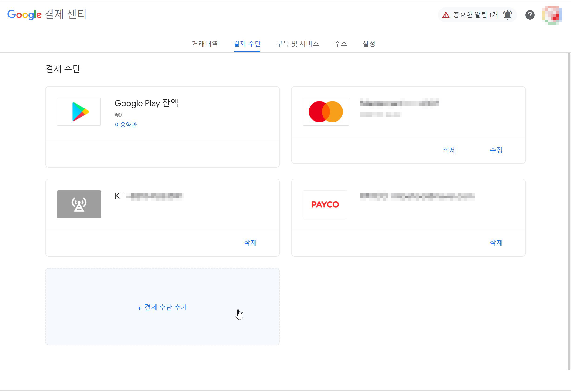
Task: Open the account profile avatar
Action: click(x=552, y=15)
